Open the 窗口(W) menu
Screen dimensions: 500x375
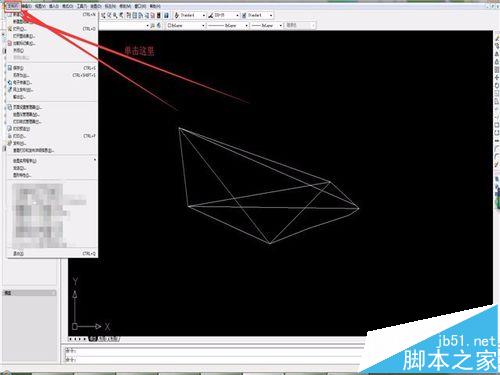pos(140,6)
